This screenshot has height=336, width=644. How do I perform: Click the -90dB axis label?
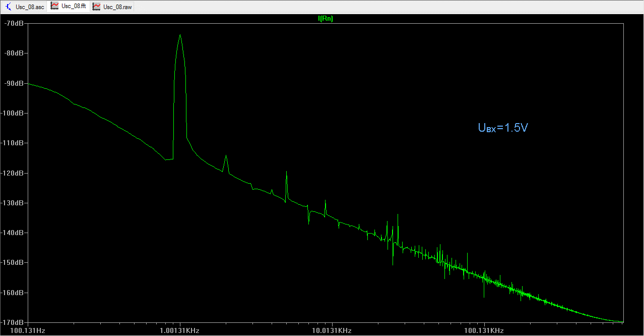tap(14, 83)
